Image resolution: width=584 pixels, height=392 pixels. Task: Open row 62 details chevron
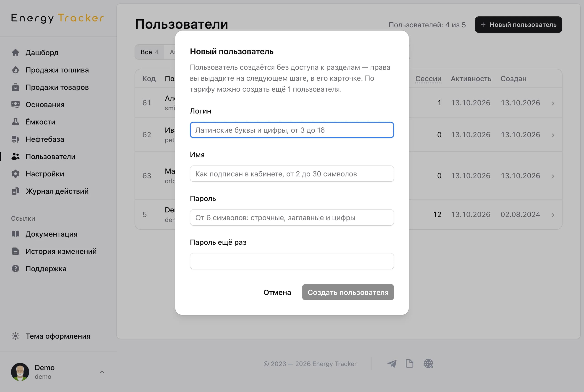(x=553, y=135)
